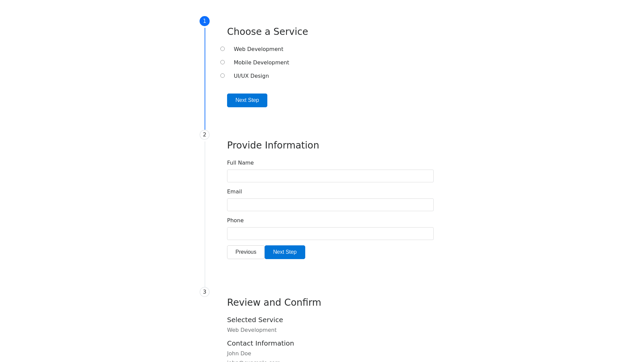Viewport: 644px width, 362px height.
Task: Click the Choose a Service heading
Action: click(x=267, y=32)
